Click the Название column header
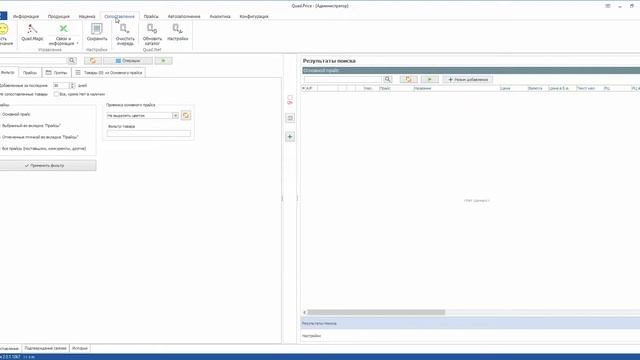The width and height of the screenshot is (640, 360). pos(456,88)
